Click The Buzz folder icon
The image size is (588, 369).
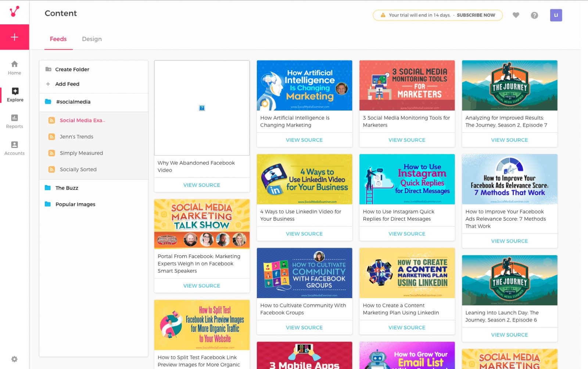[x=48, y=188]
